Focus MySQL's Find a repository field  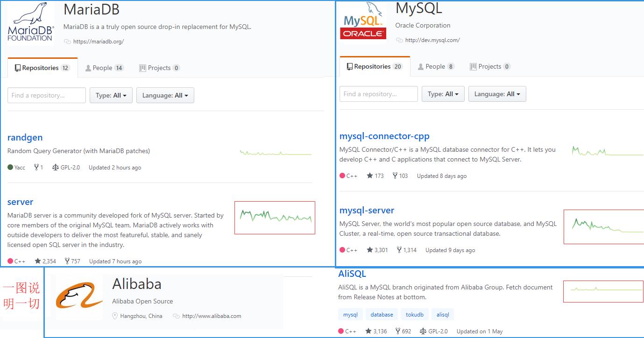point(379,94)
